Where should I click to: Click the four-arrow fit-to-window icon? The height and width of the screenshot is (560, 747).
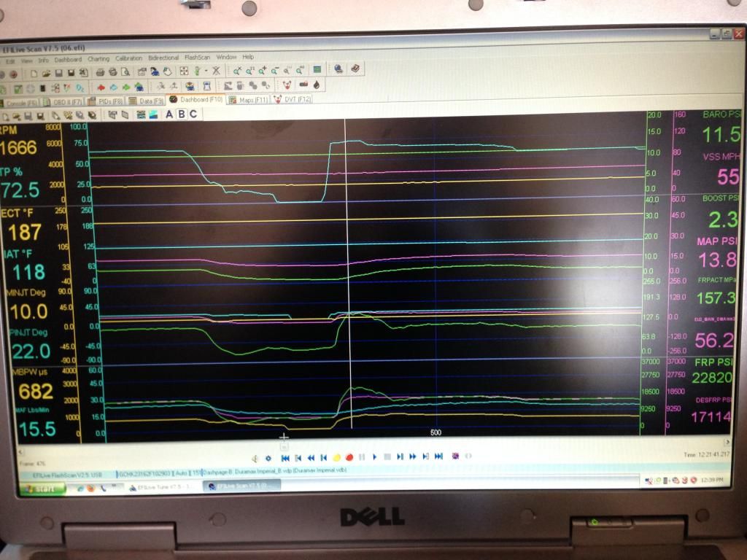coord(184,71)
